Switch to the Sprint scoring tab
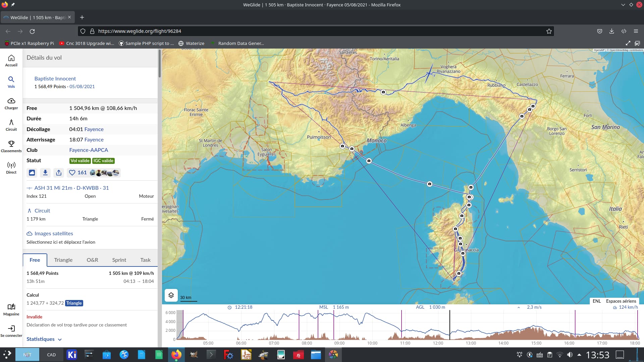The height and width of the screenshot is (362, 644). coord(119,260)
